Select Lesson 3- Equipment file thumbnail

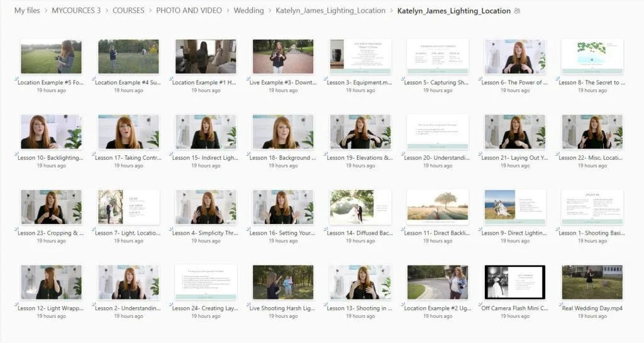360,57
